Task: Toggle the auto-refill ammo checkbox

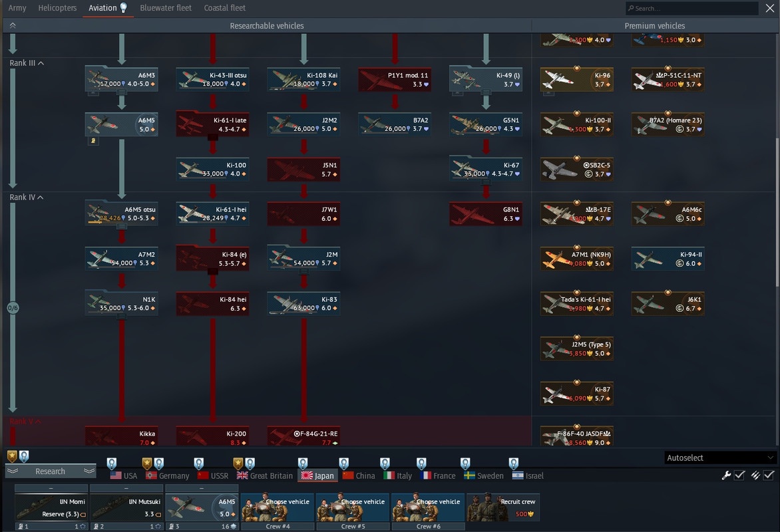Action: tap(769, 475)
